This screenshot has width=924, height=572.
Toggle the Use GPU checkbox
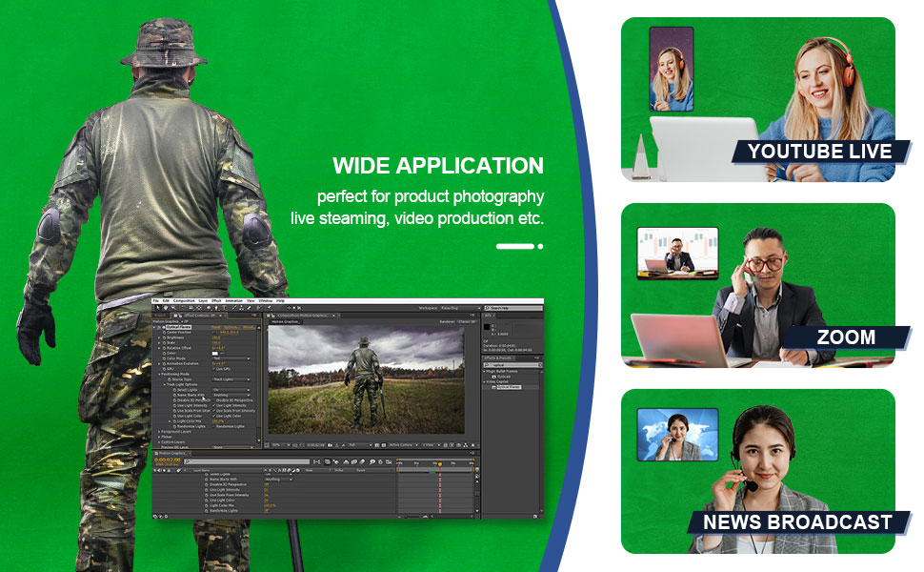tap(214, 368)
